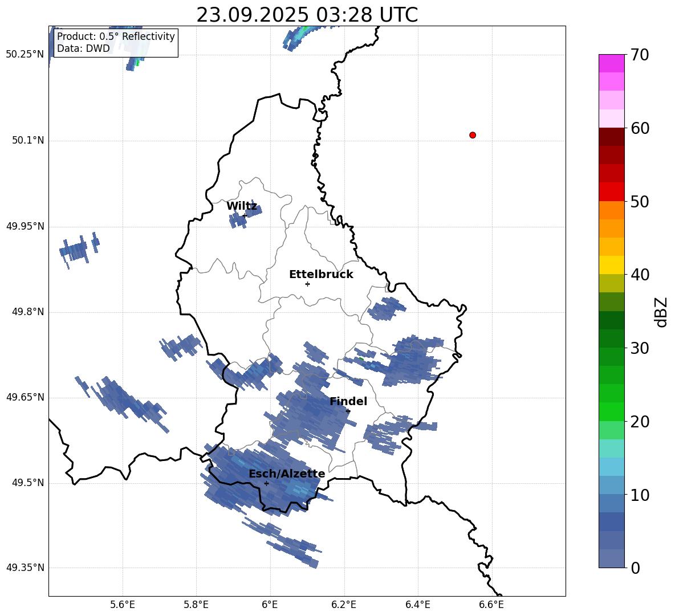Click the Esch/Alzette city label

(287, 474)
